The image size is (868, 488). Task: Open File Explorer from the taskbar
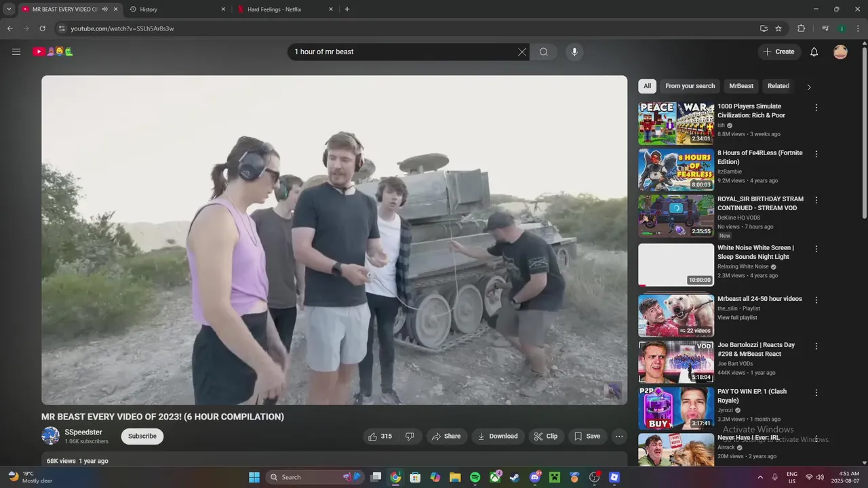click(455, 477)
